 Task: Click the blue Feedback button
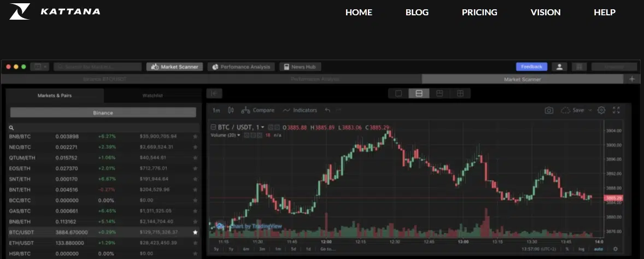(531, 67)
